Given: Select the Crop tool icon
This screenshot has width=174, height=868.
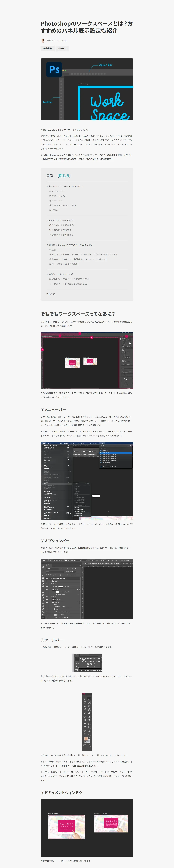Looking at the screenshot, I should 85,706.
